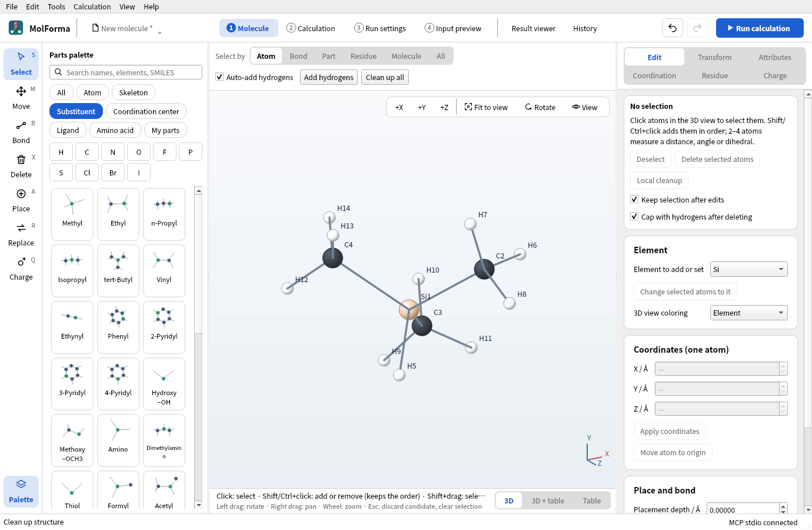Choose the tert-Butyl part
Viewport: 812px width, 530px height.
118,271
